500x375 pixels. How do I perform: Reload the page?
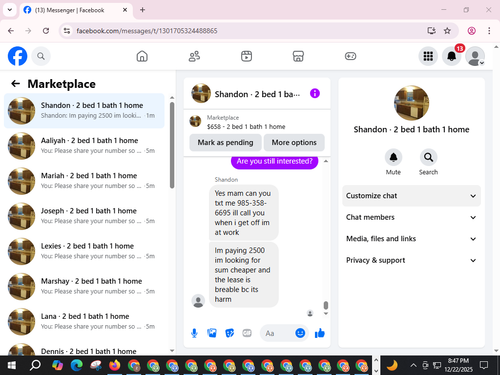coord(46,31)
